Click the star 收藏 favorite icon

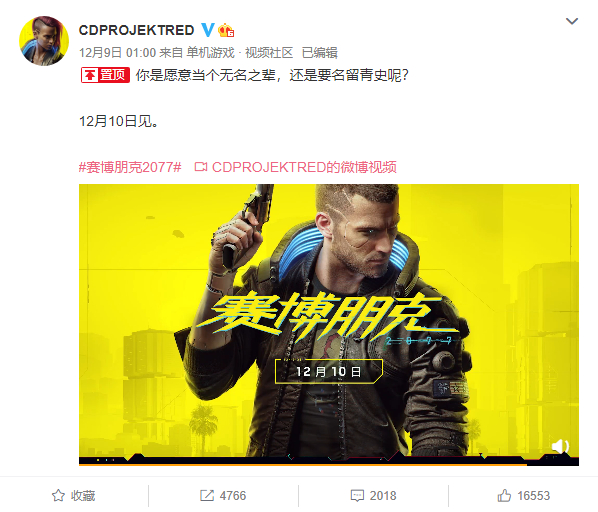click(x=58, y=496)
